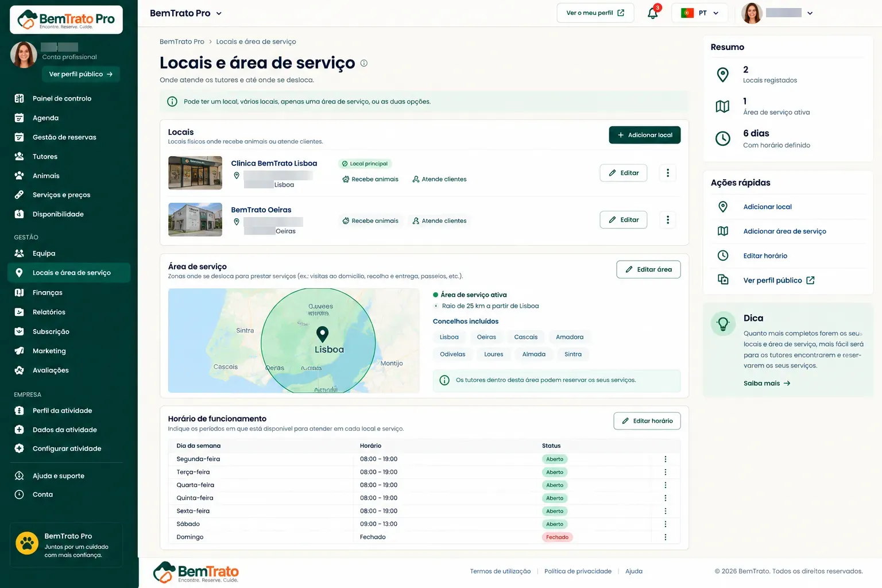The width and height of the screenshot is (882, 588).
Task: Click the Animais paw icon
Action: [x=19, y=176]
